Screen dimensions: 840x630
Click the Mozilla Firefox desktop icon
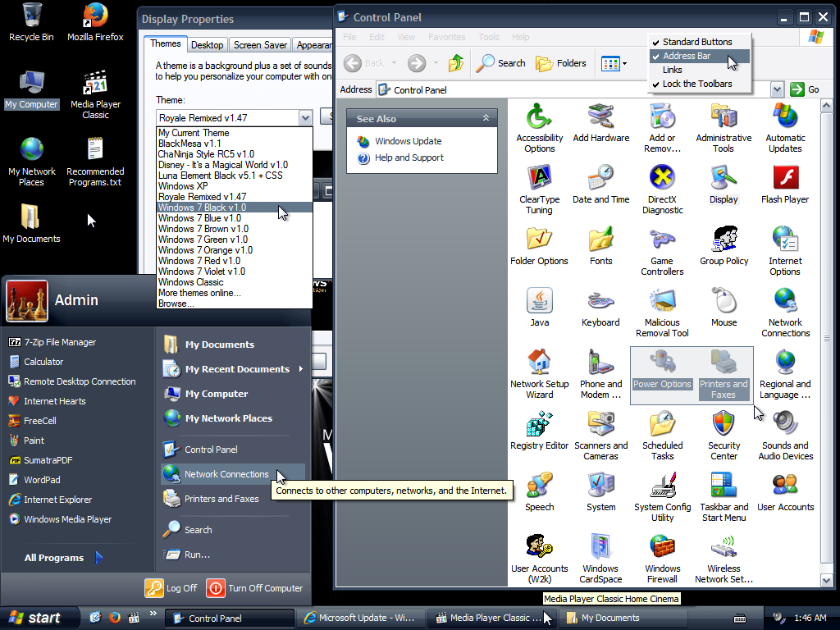click(95, 22)
